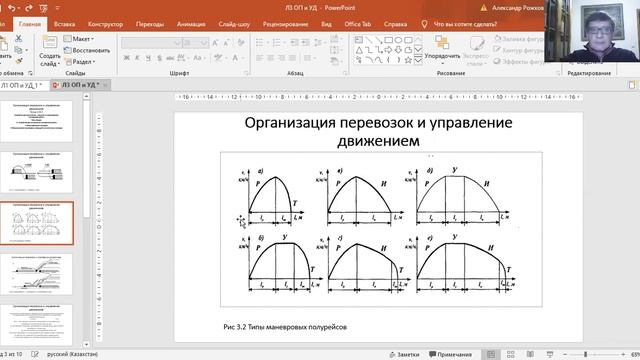Toggle strikethrough abc formatting
640x360 pixels.
(x=170, y=58)
